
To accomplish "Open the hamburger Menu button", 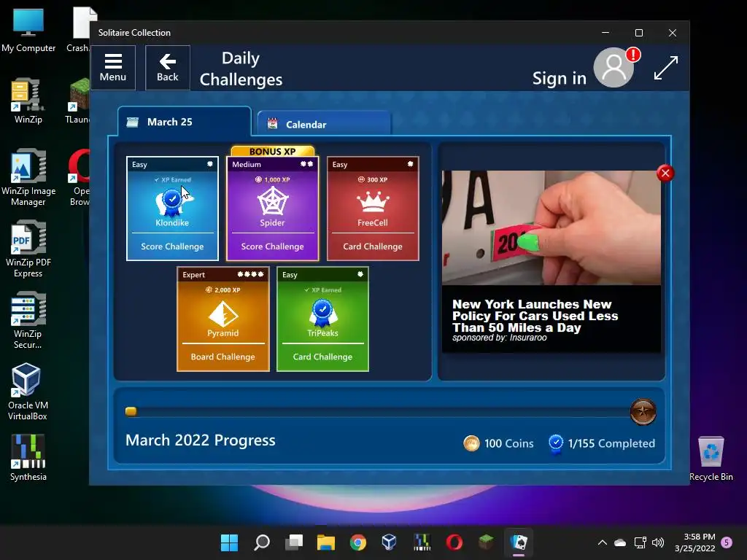I will click(x=113, y=68).
